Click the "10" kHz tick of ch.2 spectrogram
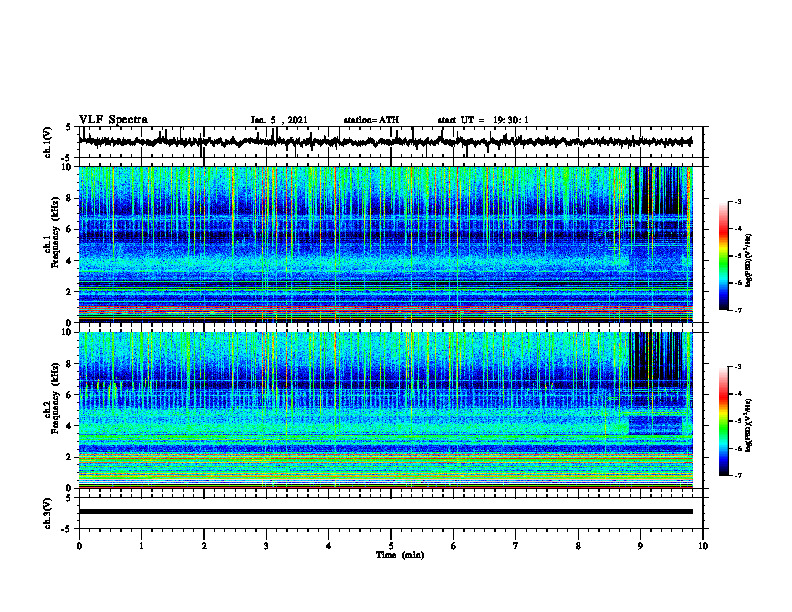The width and height of the screenshot is (792, 612). pos(68,332)
